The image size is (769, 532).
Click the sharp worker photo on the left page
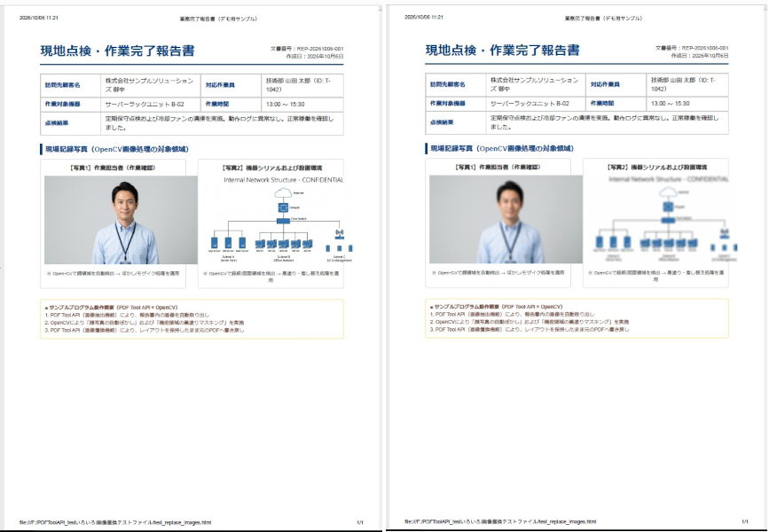click(121, 220)
